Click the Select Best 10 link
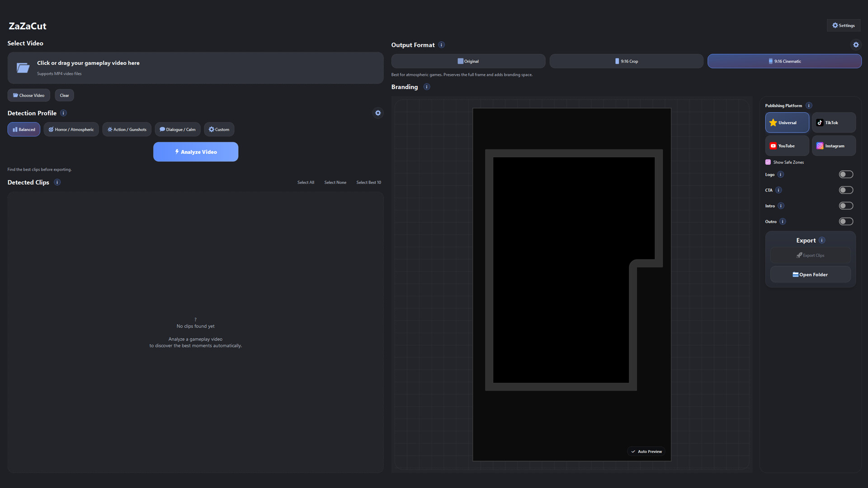 pyautogui.click(x=368, y=183)
